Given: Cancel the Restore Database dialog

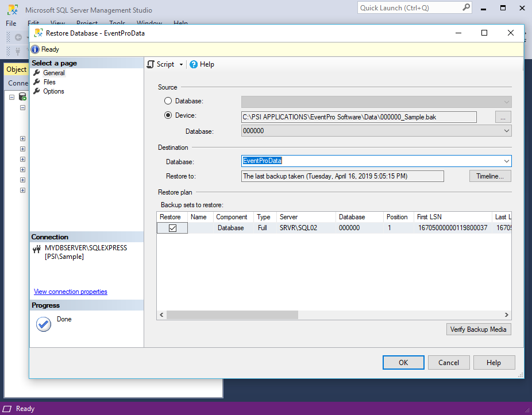Looking at the screenshot, I should pos(449,363).
